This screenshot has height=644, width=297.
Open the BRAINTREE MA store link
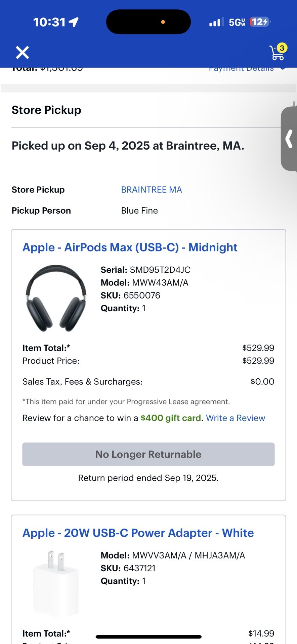(152, 190)
